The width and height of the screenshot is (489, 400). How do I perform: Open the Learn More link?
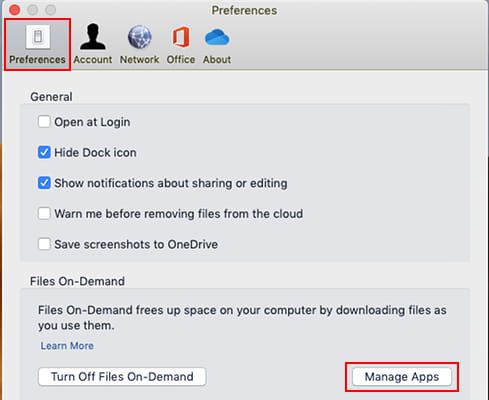tap(67, 346)
